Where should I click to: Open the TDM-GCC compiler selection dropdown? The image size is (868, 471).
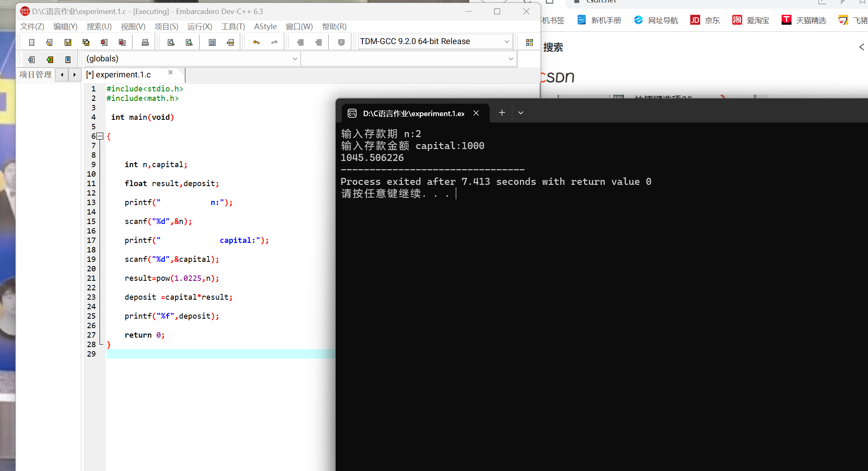(x=506, y=42)
